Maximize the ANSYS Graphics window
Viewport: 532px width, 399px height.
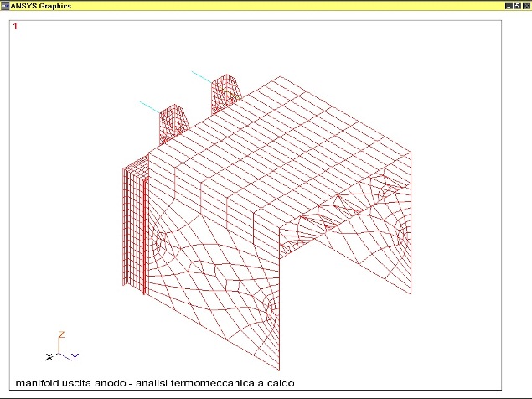click(x=517, y=6)
